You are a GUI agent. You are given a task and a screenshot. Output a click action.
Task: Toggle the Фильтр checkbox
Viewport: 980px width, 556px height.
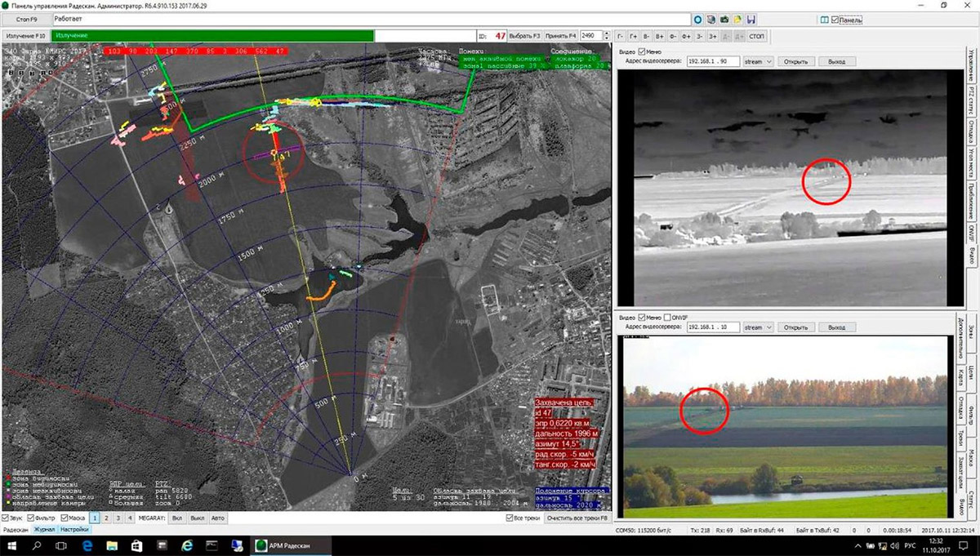(29, 518)
